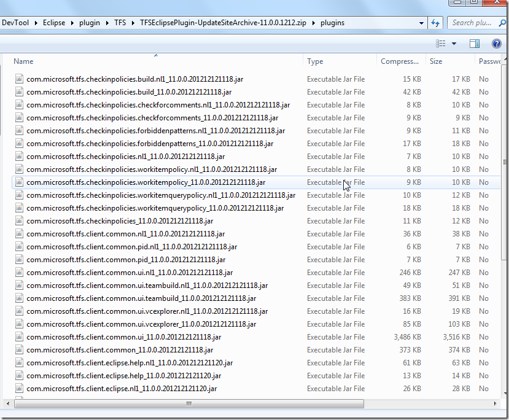
Task: Click jar icon of checkinpolicies.build_11.0.0 file
Action: [19, 92]
